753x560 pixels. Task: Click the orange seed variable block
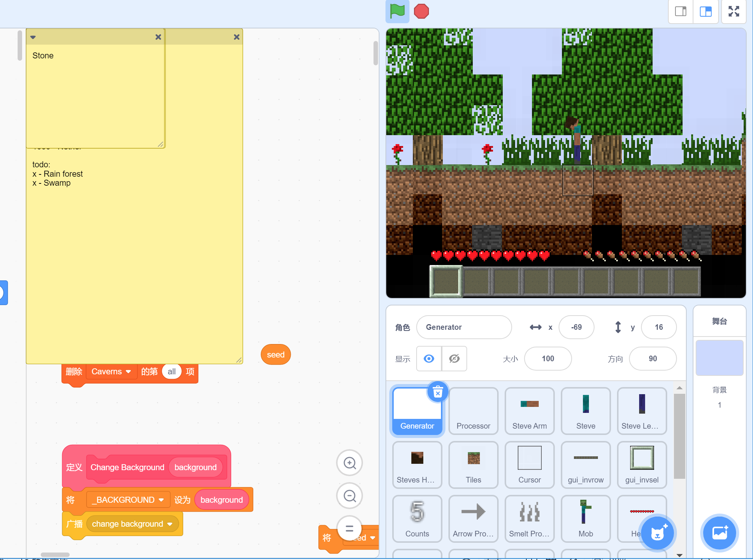click(276, 354)
